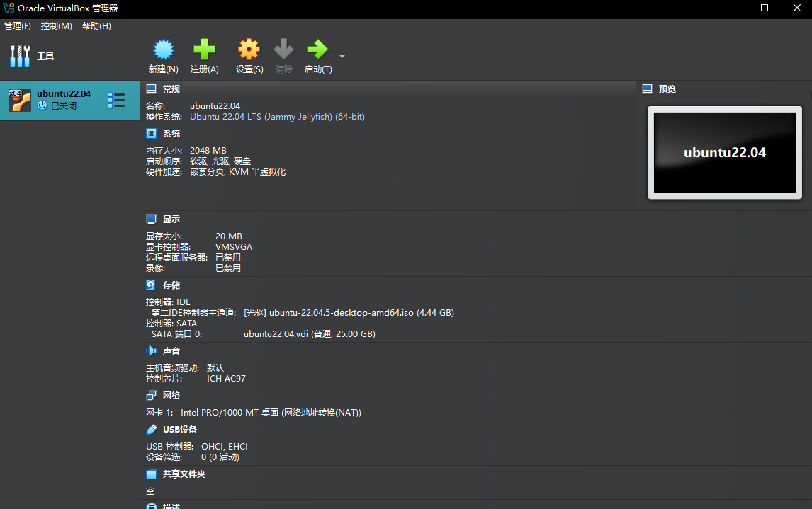This screenshot has width=812, height=509.
Task: Open the 管理(F) menu
Action: pos(18,26)
